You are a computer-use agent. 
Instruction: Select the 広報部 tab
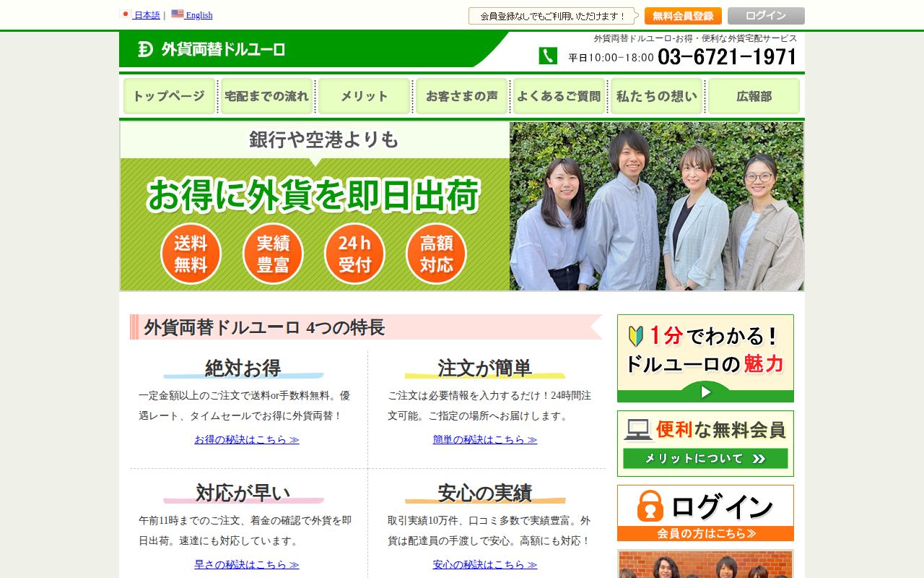(754, 95)
